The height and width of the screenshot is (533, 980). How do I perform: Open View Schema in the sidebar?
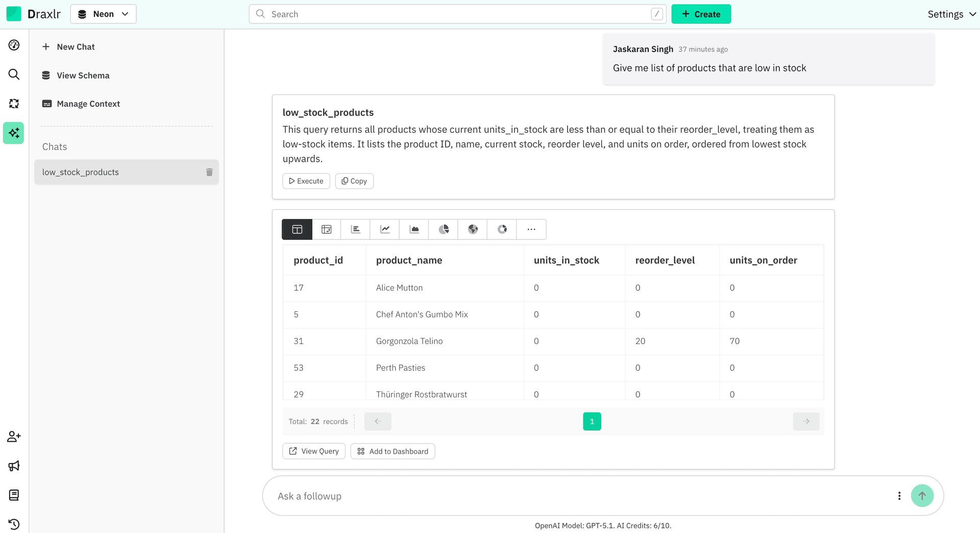pos(83,76)
